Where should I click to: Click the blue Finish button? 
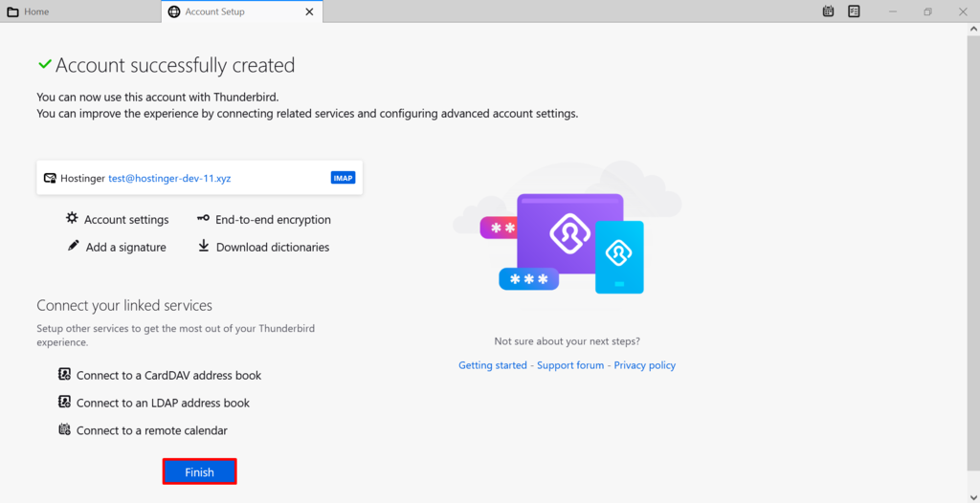[x=199, y=472]
